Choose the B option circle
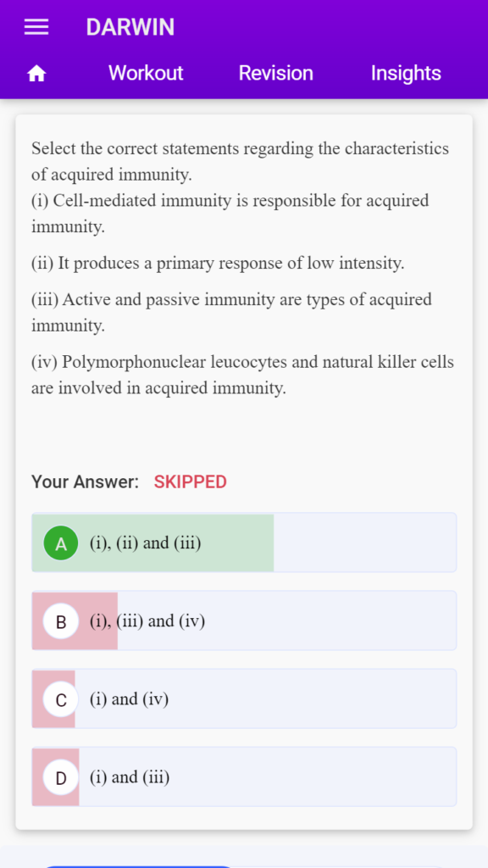Image resolution: width=488 pixels, height=868 pixels. click(61, 621)
